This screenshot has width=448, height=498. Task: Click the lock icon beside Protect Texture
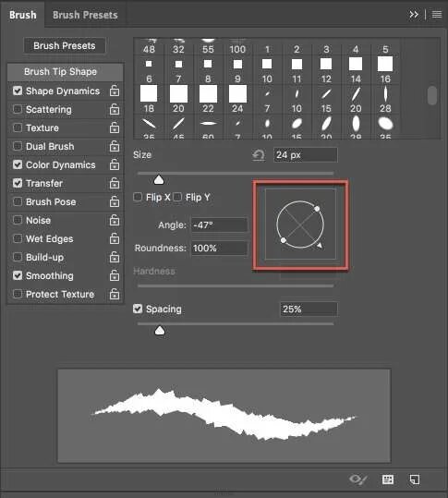click(115, 294)
